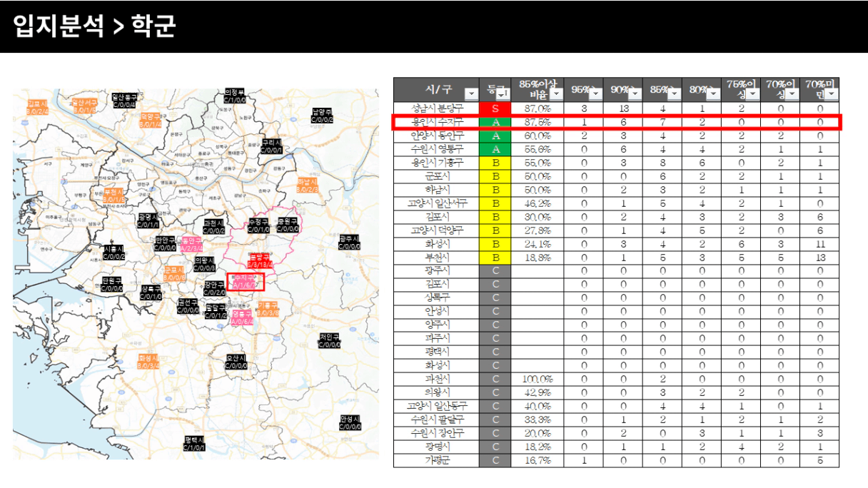This screenshot has height=488, width=868.
Task: Select the red S grade cell
Action: [x=495, y=108]
